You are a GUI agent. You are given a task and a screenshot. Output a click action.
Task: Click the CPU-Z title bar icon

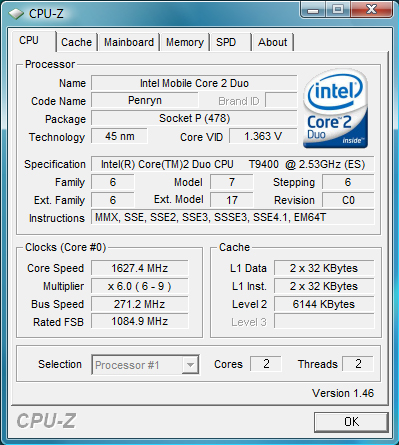pos(16,14)
